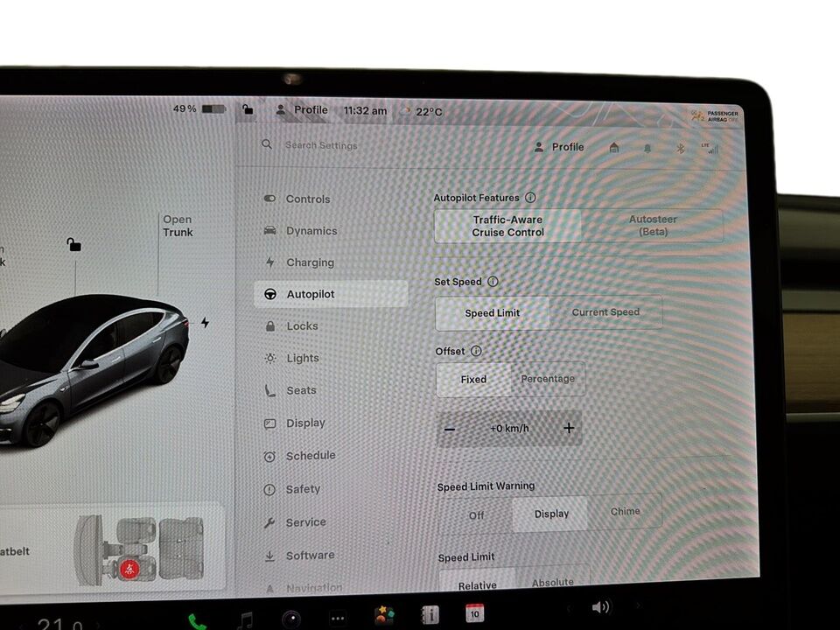This screenshot has height=630, width=840.
Task: Set Speed Limit Warning to Chime
Action: [625, 512]
